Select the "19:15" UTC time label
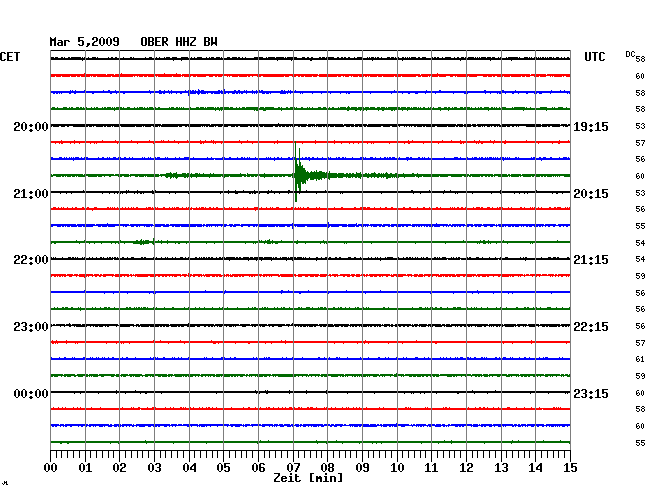The image size is (650, 494). coord(591,126)
